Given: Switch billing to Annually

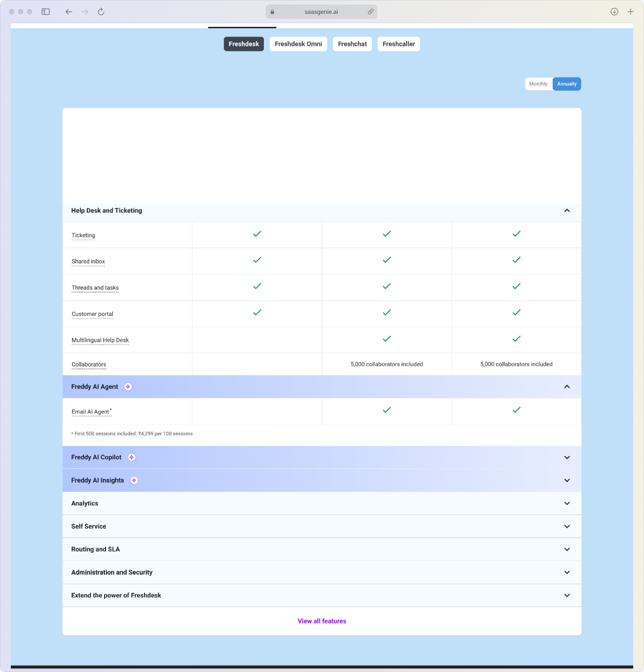Looking at the screenshot, I should point(567,84).
